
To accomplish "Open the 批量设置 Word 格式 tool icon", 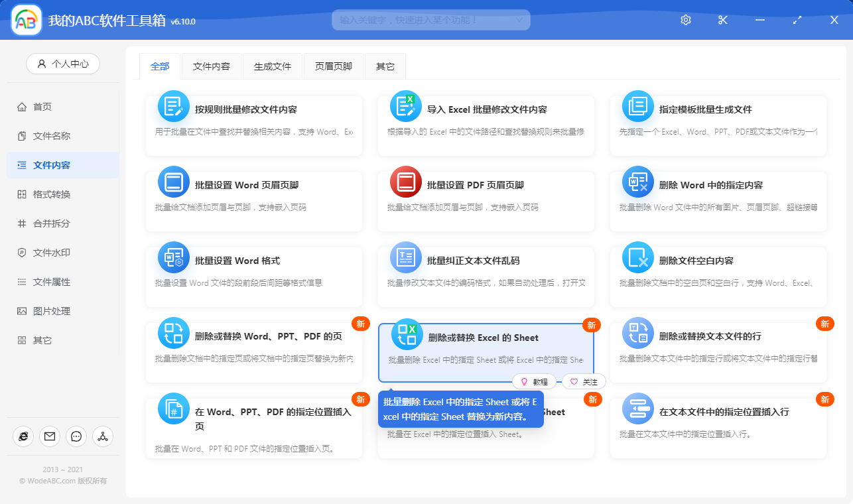I will click(173, 257).
